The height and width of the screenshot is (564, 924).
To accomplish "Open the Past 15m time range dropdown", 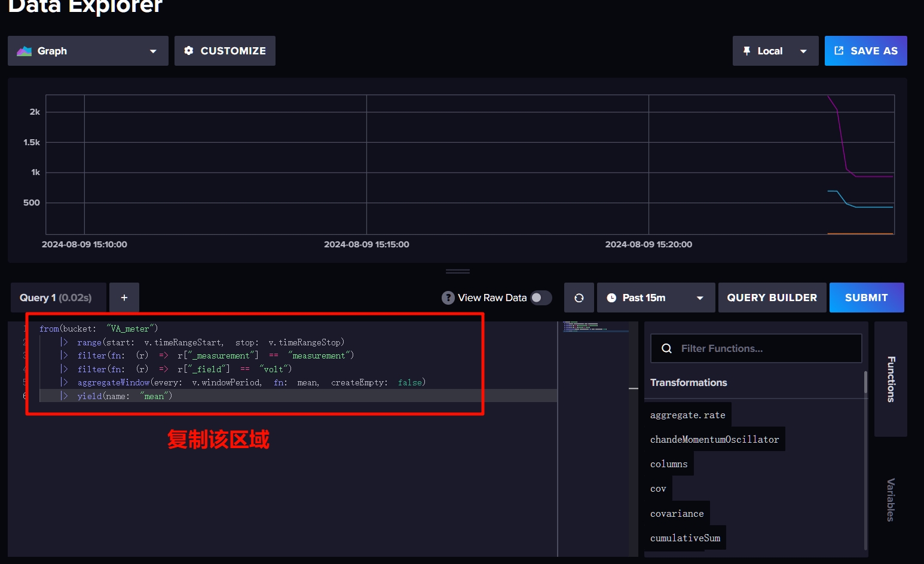I will [x=656, y=298].
